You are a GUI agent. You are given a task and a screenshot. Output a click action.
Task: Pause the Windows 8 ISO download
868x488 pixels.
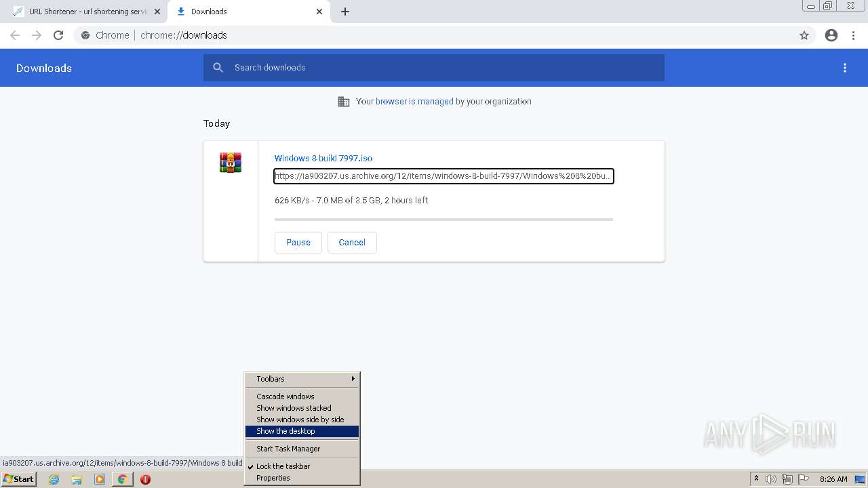298,243
